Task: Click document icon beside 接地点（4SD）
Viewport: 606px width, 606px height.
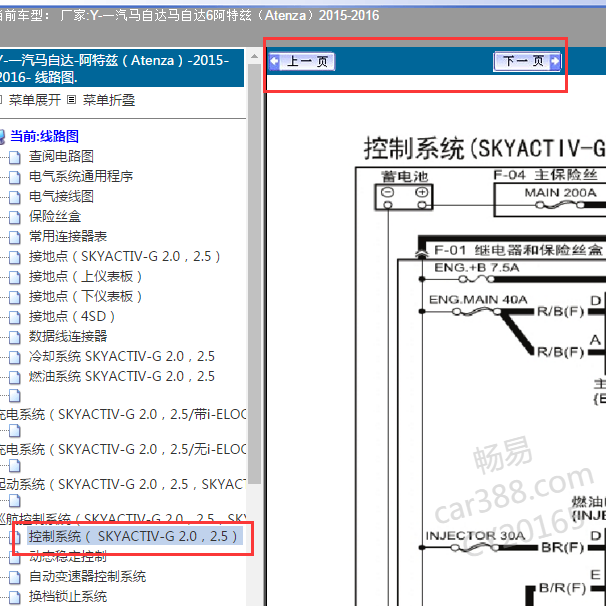Action: (x=15, y=317)
